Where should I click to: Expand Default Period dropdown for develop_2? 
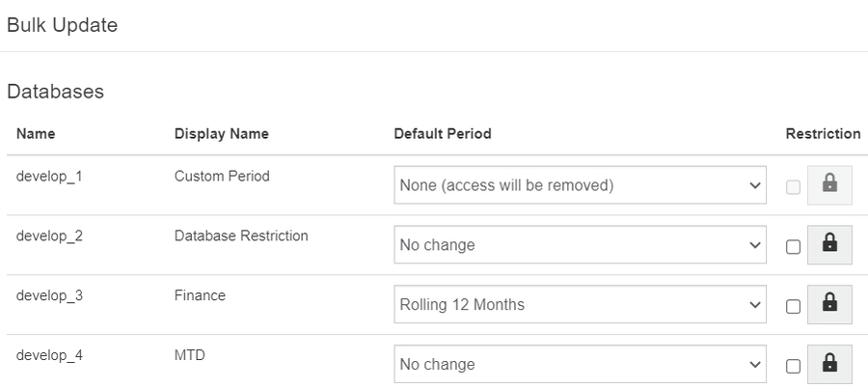pos(580,245)
